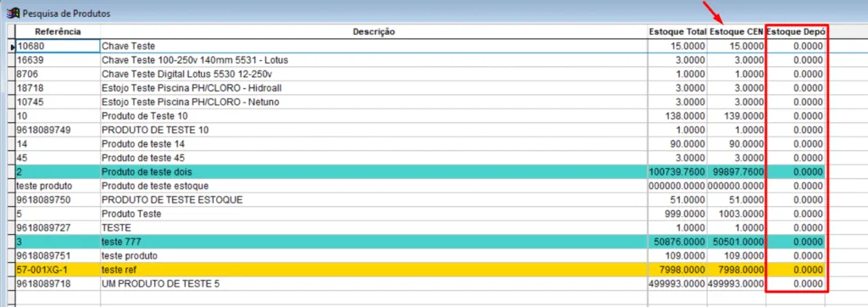The width and height of the screenshot is (868, 307).
Task: Click description 'PRODUTO DE TESTE ESTOQUE' of 9618089750
Action: [172, 200]
